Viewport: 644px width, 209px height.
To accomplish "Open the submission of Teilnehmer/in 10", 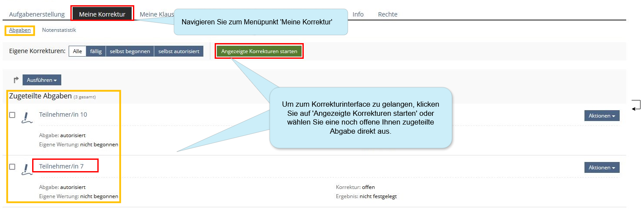I will (x=63, y=115).
